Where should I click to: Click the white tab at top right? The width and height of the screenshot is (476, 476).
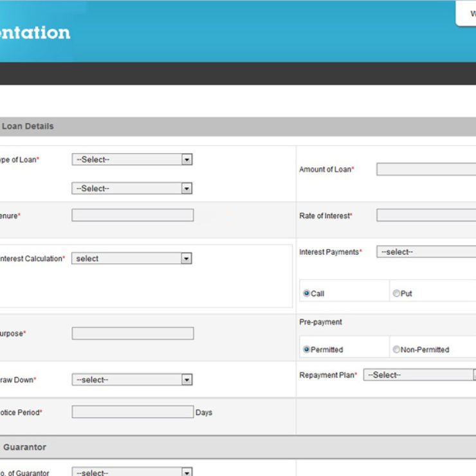[466, 14]
